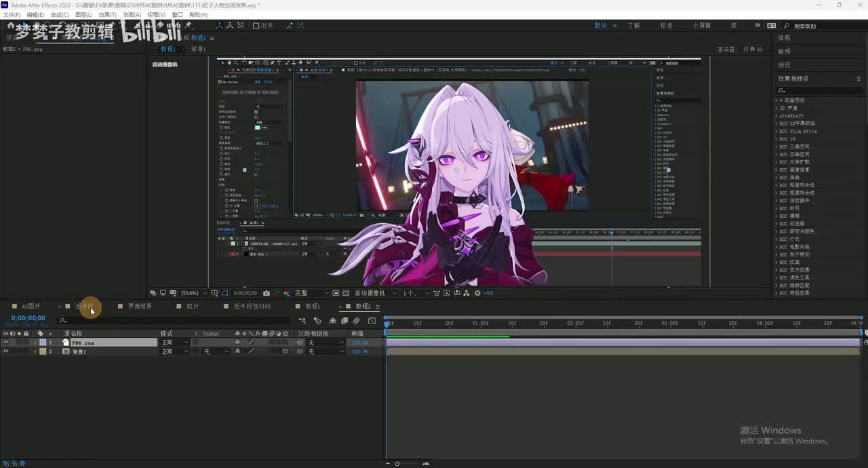
Task: Enable motion blur icon in timeline
Action: (357, 320)
